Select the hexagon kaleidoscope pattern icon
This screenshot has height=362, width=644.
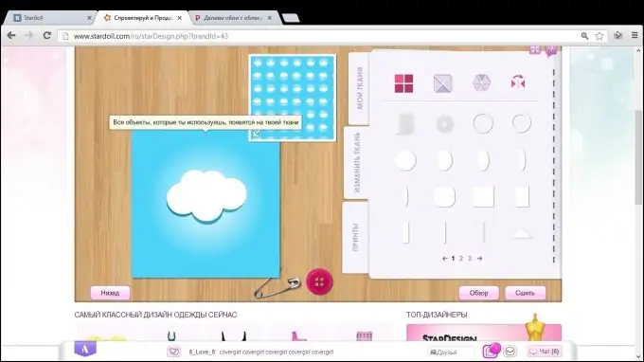click(481, 83)
